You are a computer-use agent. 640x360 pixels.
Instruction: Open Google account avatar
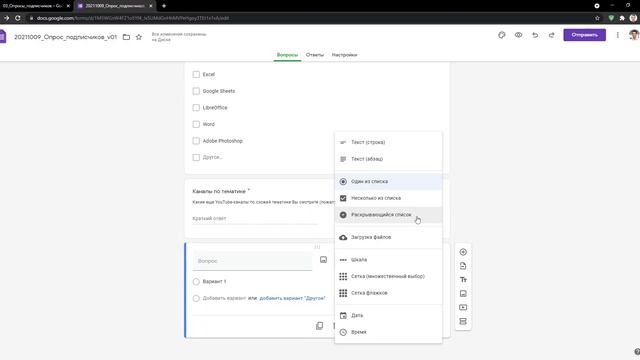(x=634, y=35)
